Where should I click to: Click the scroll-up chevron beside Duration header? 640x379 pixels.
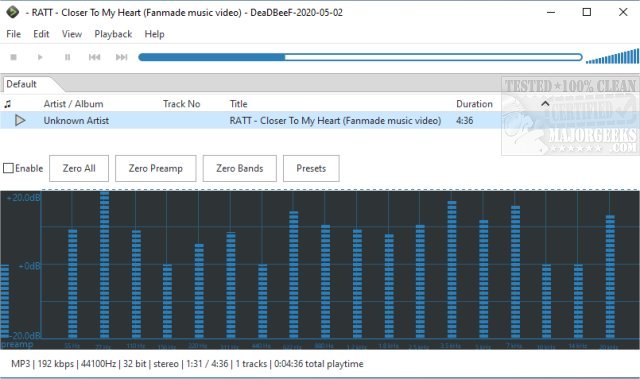tap(545, 104)
